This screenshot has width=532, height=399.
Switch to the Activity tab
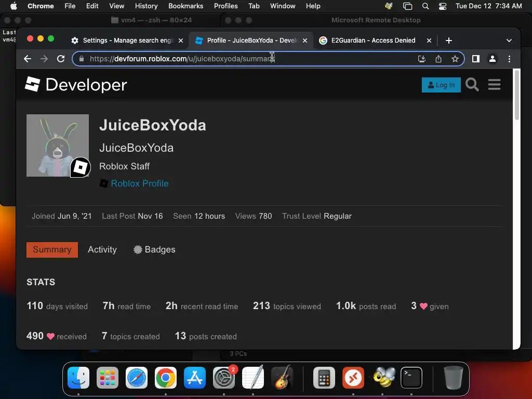coord(102,250)
